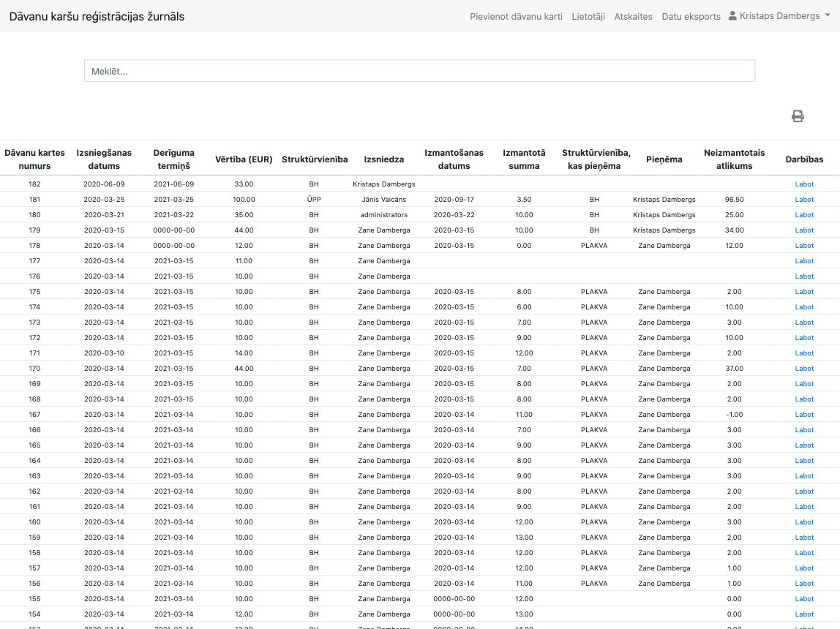Click the Vērtība (EUR) column header
Viewport: 840px width, 629px height.
[x=244, y=159]
